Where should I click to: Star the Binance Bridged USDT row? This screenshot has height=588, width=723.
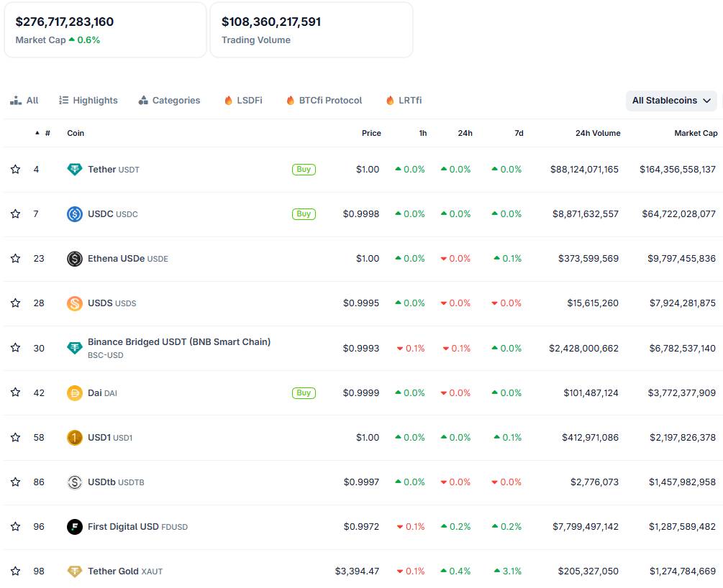point(15,347)
